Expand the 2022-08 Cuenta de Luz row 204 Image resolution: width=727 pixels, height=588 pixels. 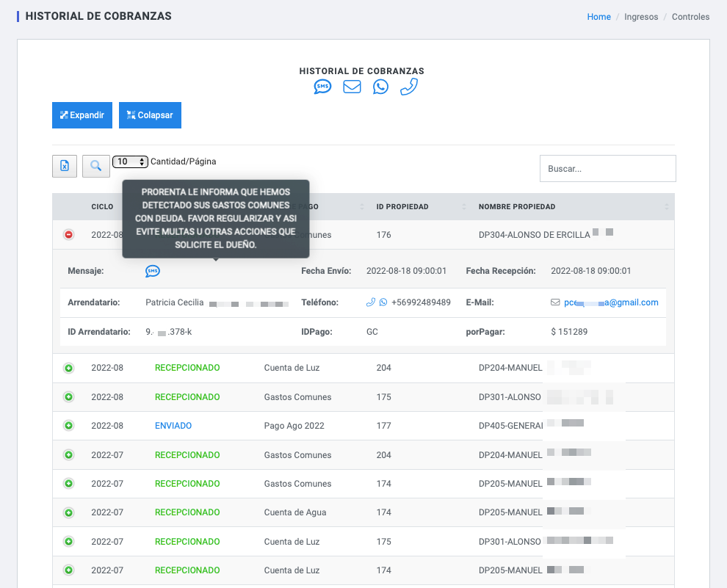[68, 368]
